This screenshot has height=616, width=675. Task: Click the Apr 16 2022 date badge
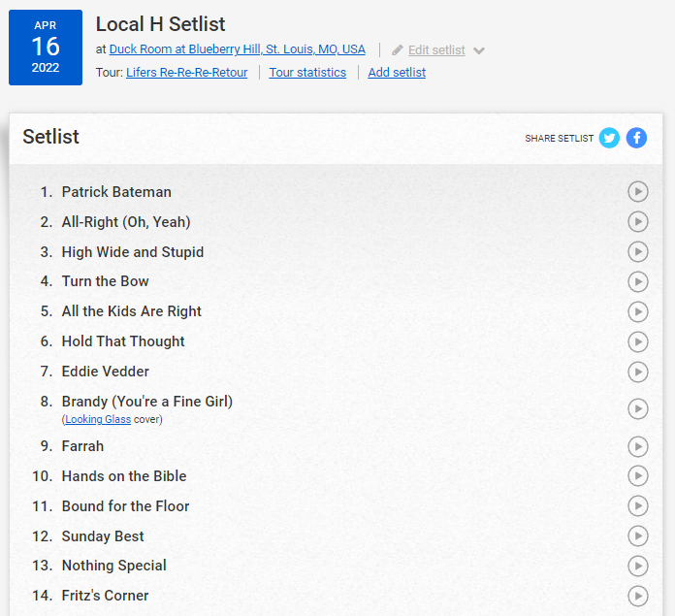point(46,48)
